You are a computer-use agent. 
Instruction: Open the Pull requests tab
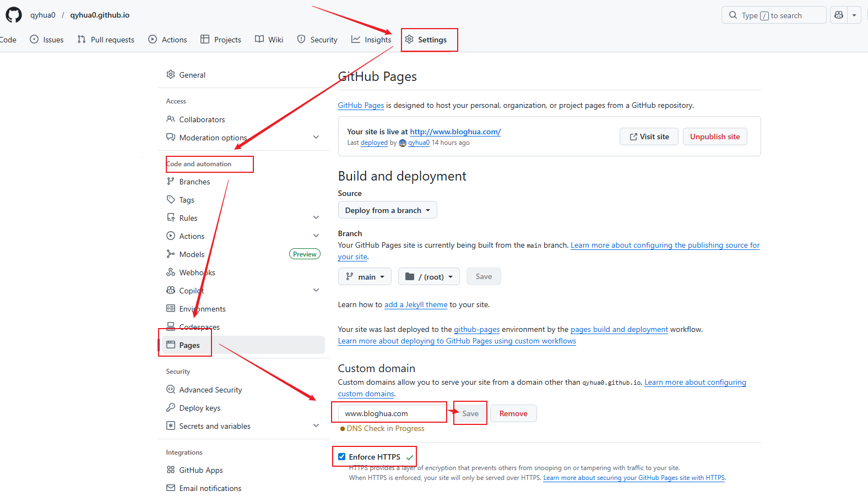pos(106,40)
